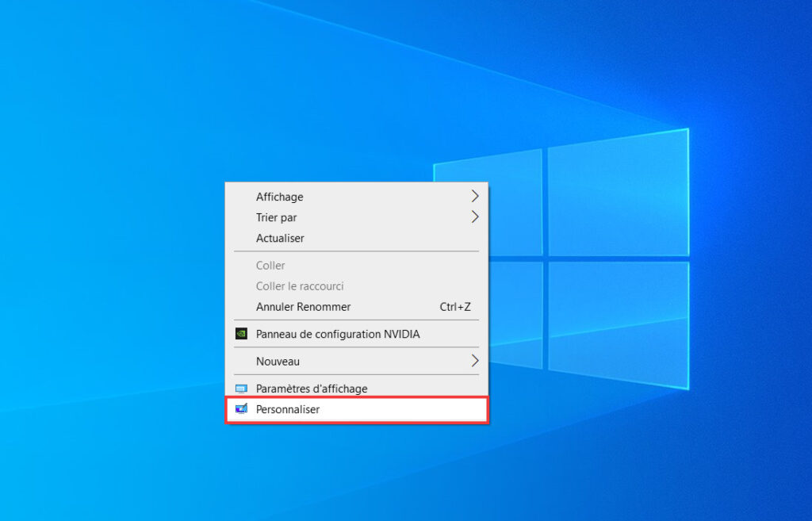Select Coller le raccourci entry
This screenshot has width=812, height=521.
click(356, 286)
